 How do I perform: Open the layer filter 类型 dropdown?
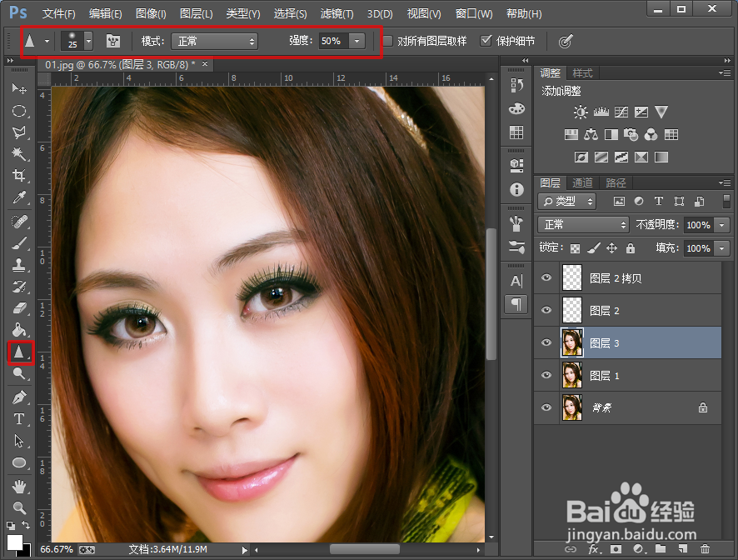pyautogui.click(x=567, y=202)
